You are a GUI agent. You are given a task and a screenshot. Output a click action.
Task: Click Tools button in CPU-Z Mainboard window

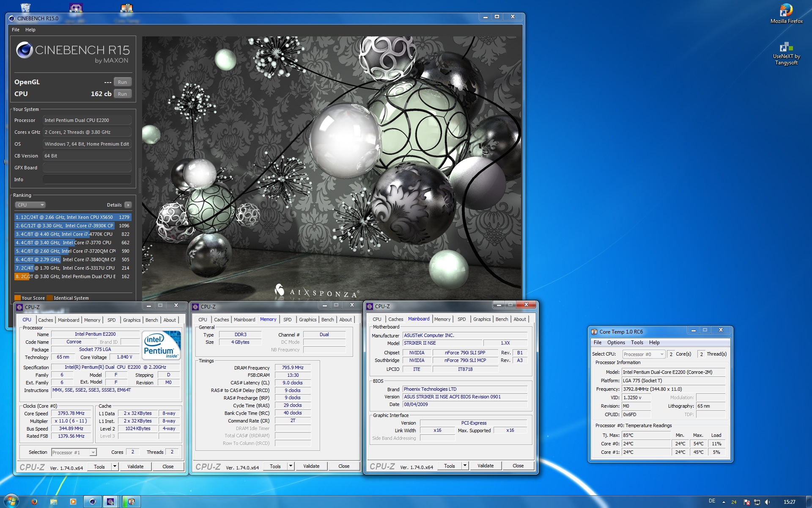[450, 466]
